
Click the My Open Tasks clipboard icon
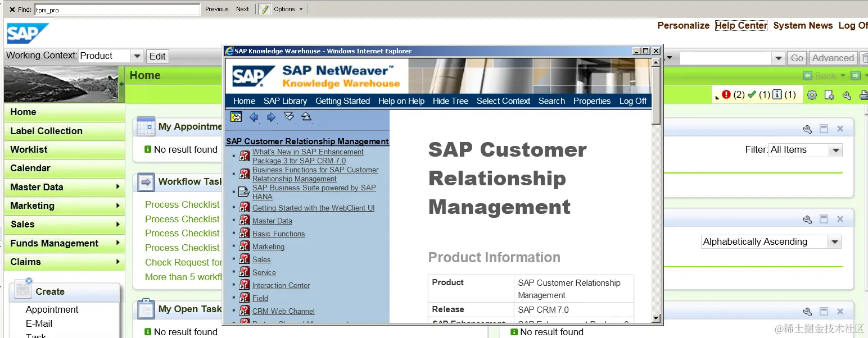click(x=146, y=309)
